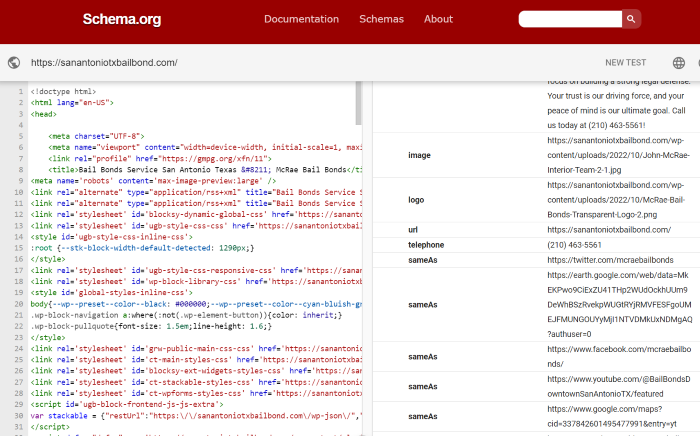Click the wp-block-pullquote rule line 22

151,326
